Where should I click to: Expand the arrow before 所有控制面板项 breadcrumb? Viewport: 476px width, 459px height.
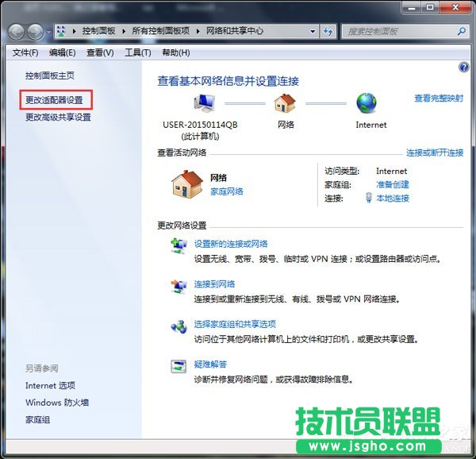click(124, 31)
